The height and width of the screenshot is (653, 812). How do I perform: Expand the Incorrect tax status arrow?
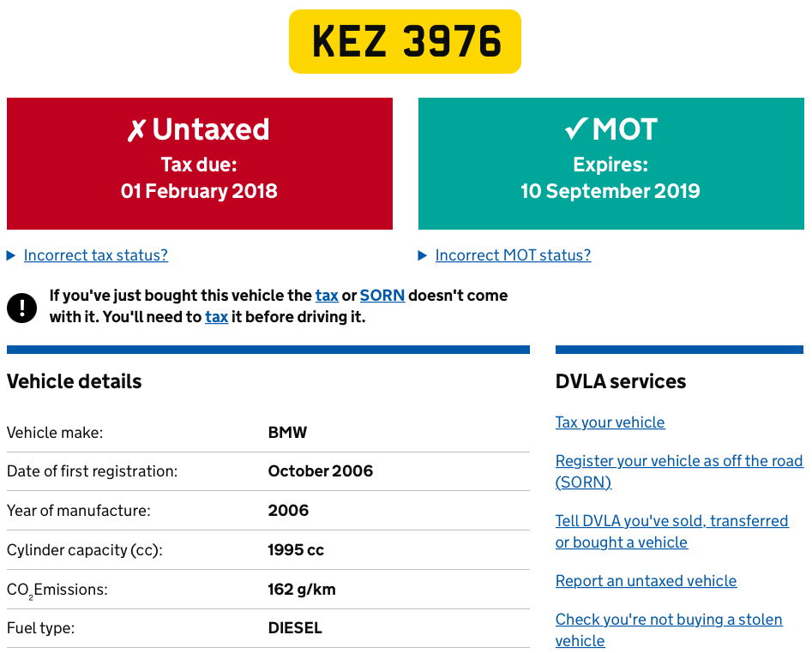pyautogui.click(x=11, y=255)
